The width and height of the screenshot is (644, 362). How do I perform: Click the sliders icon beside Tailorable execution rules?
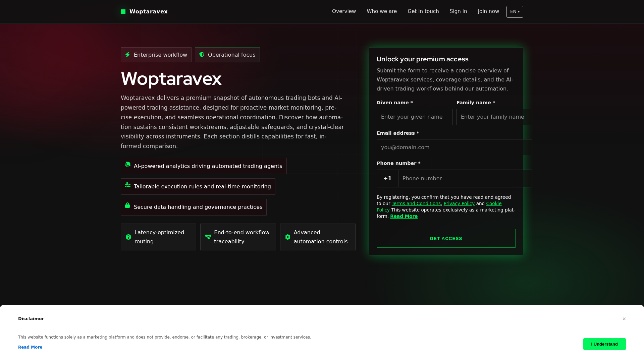click(x=128, y=185)
